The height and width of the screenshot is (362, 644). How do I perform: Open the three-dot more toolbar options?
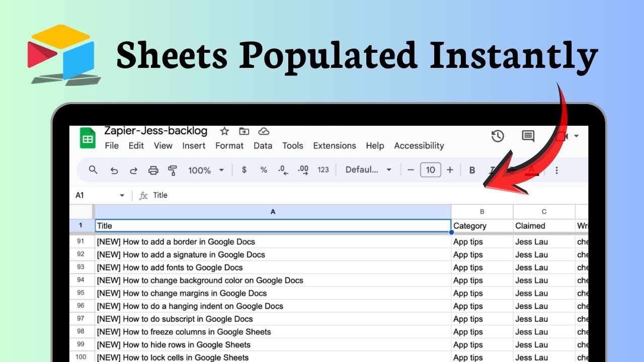(x=556, y=170)
